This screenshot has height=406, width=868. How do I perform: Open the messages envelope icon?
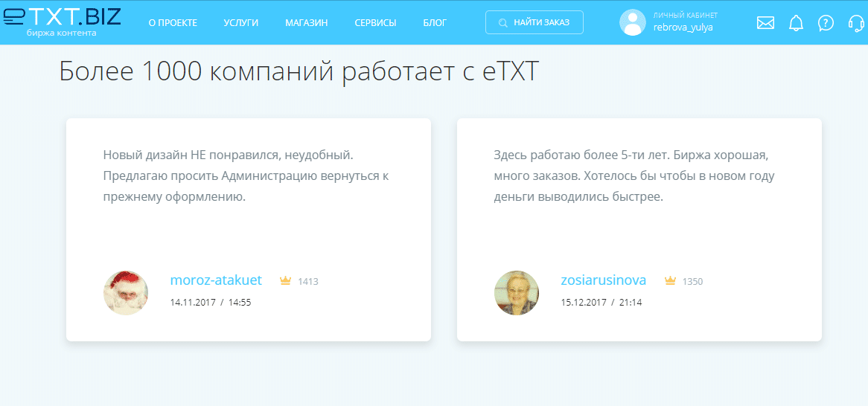click(x=765, y=23)
